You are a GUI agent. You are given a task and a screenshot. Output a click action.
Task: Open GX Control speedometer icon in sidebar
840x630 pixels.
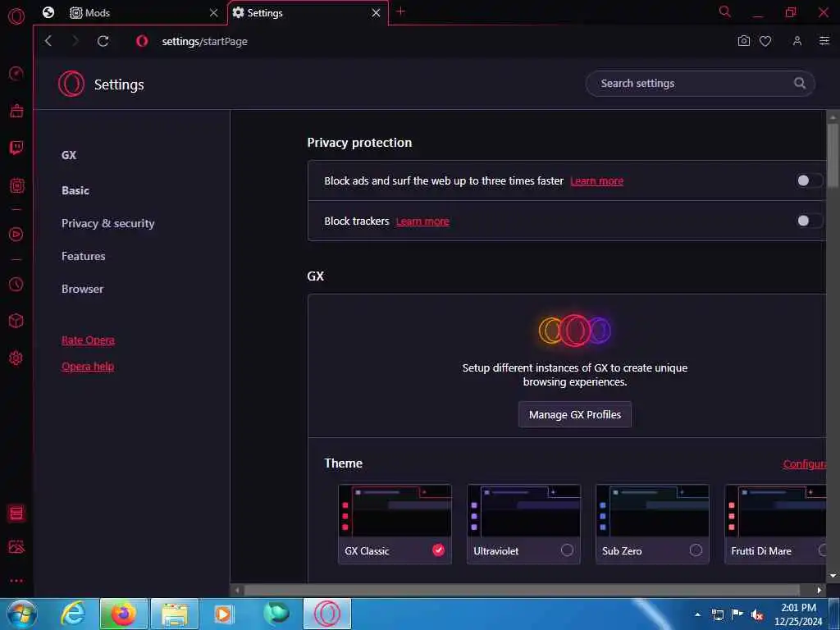click(x=16, y=73)
